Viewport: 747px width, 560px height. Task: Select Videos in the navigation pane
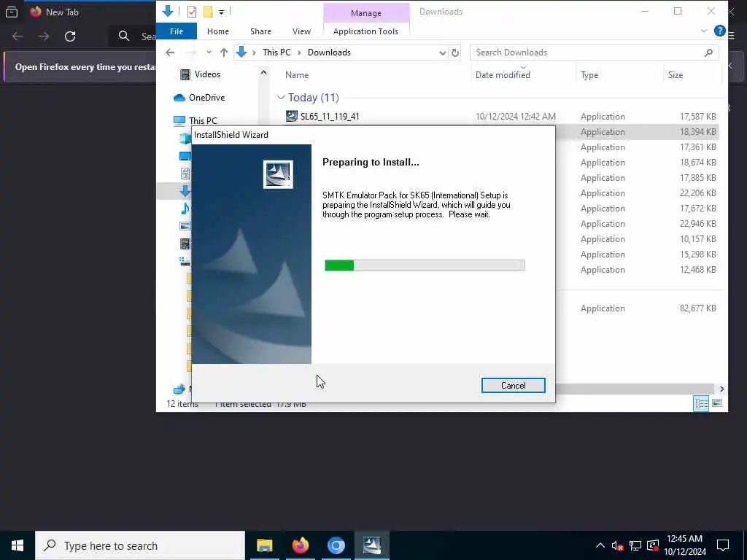tap(207, 74)
